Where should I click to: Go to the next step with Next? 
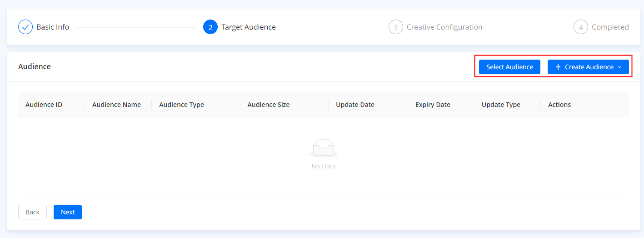[68, 212]
